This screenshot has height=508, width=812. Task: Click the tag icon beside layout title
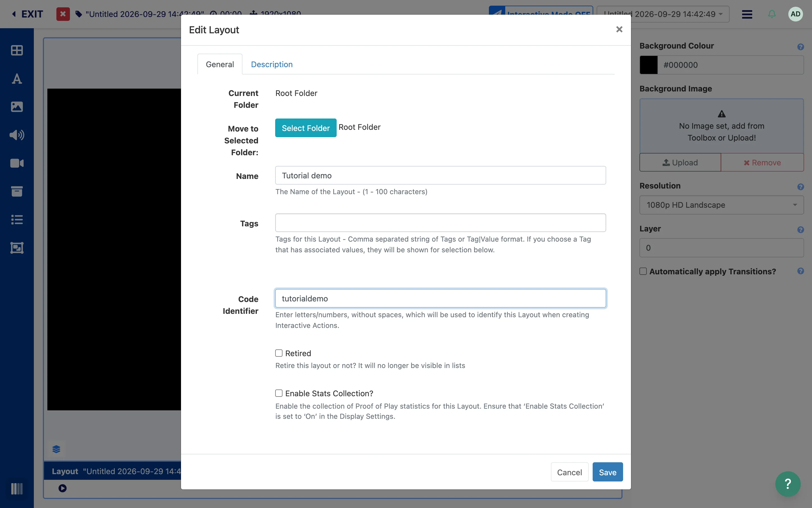78,14
